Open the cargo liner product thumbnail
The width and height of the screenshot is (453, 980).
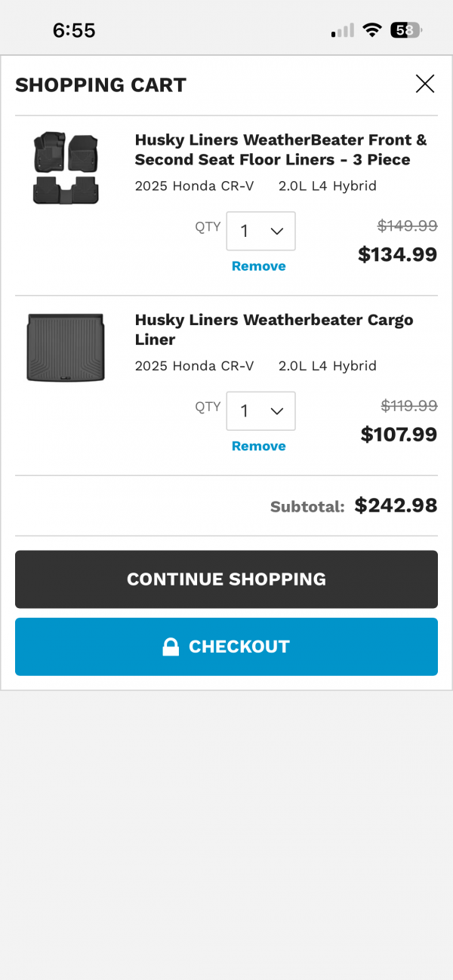(66, 348)
